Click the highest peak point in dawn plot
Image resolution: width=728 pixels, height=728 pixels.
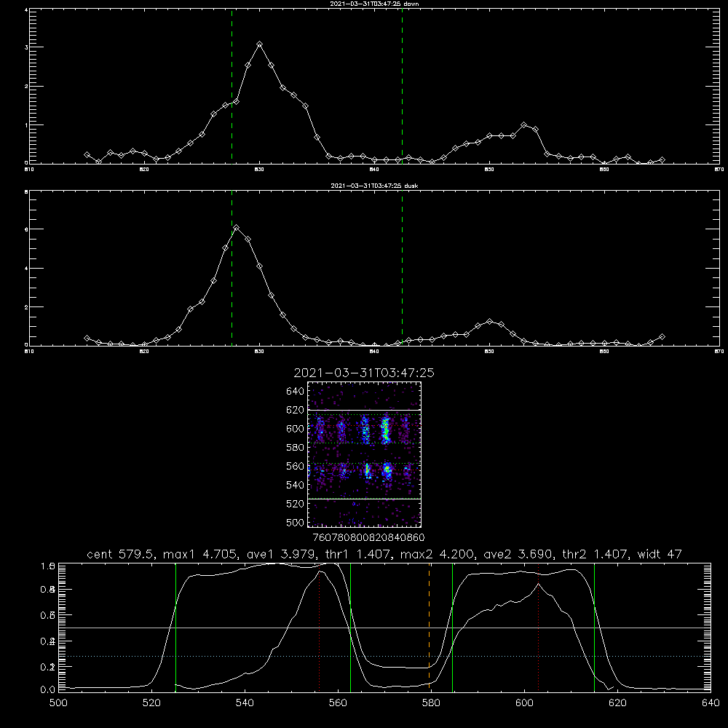click(x=260, y=44)
